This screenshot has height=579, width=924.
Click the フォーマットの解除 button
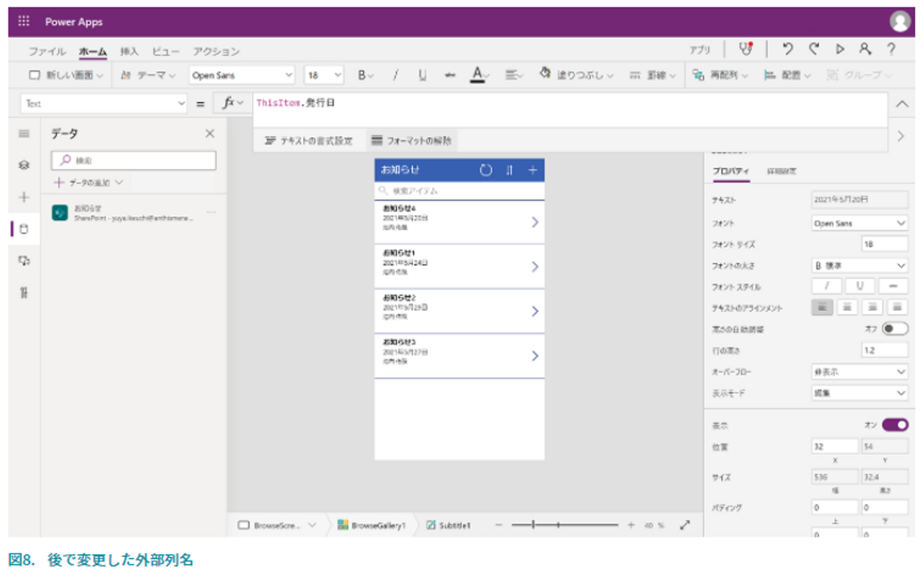click(412, 141)
